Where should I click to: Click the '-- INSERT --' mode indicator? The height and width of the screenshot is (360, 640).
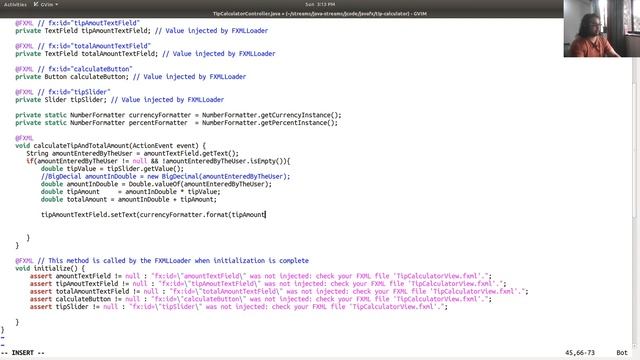tap(23, 353)
